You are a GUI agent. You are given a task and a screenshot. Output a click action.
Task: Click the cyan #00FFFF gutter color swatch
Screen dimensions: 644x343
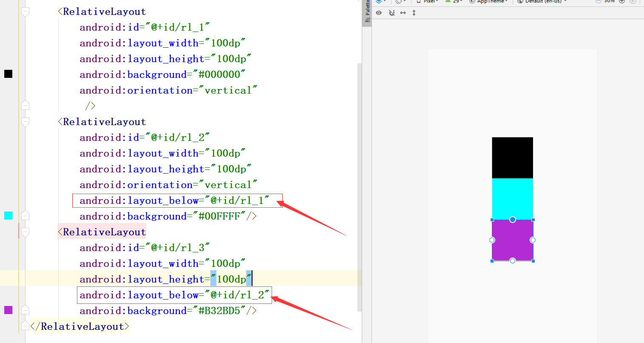click(x=8, y=215)
